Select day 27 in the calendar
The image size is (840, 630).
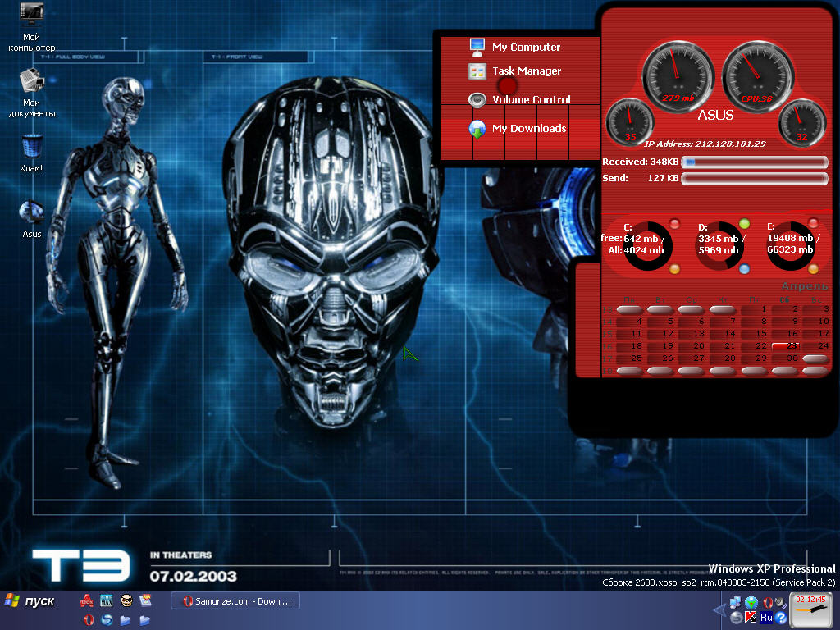pos(692,358)
